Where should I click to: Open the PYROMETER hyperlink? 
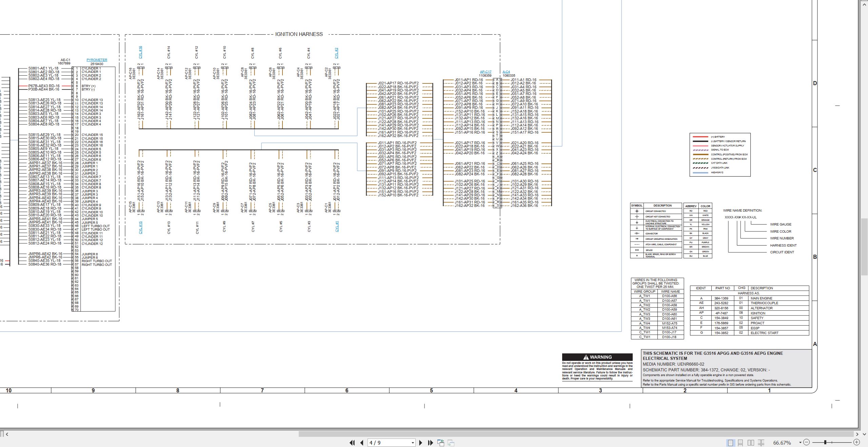point(97,60)
